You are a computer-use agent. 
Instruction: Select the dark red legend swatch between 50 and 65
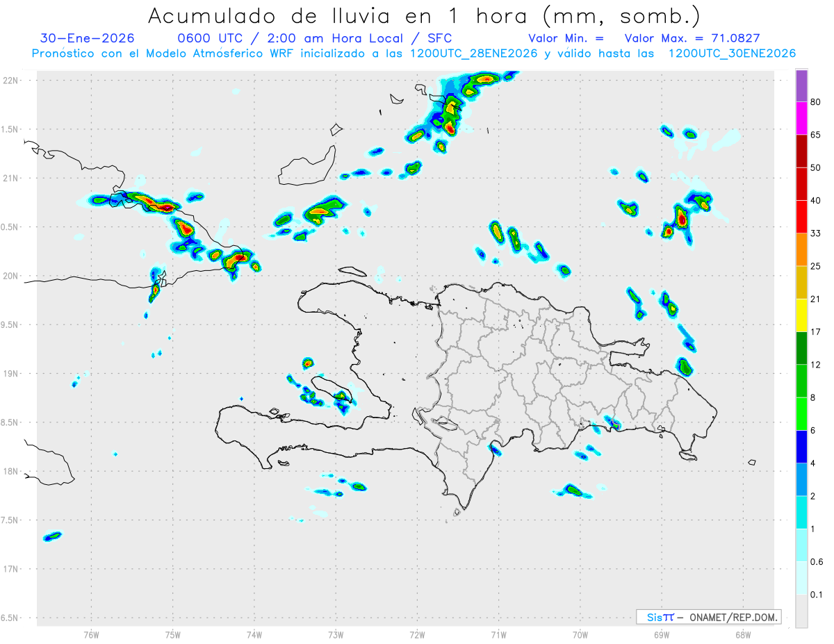[801, 151]
